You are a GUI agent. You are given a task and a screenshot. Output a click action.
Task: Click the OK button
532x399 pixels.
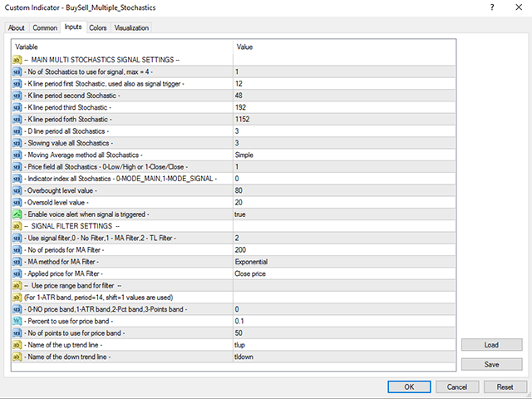tap(409, 387)
